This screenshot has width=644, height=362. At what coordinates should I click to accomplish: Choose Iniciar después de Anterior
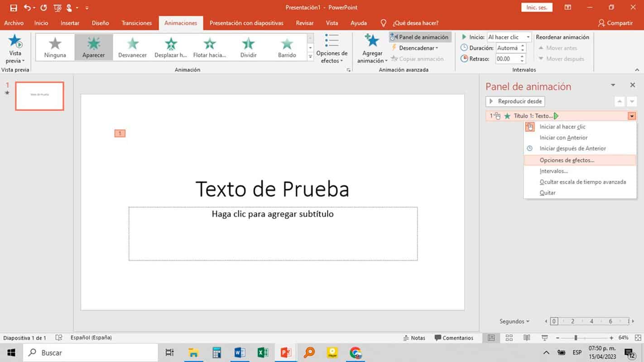580,148
